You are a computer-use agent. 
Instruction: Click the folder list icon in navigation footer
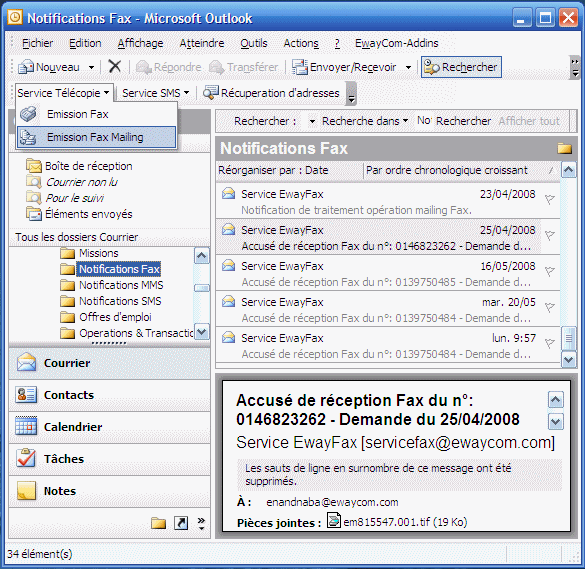(159, 523)
